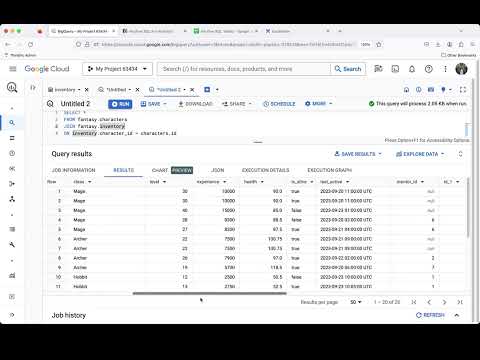Jump to the last page of results
This screenshot has height=360, width=480.
coord(460,302)
